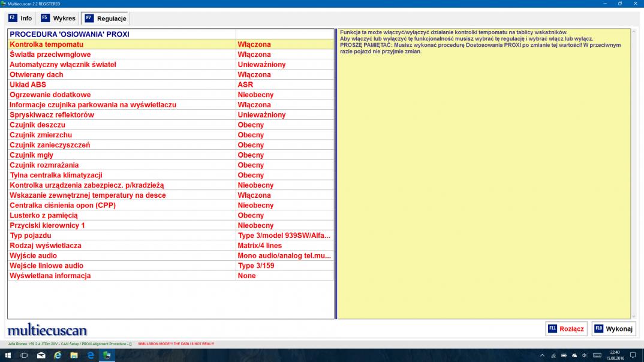Select Tylna centralka klimatyzacji row

click(171, 175)
